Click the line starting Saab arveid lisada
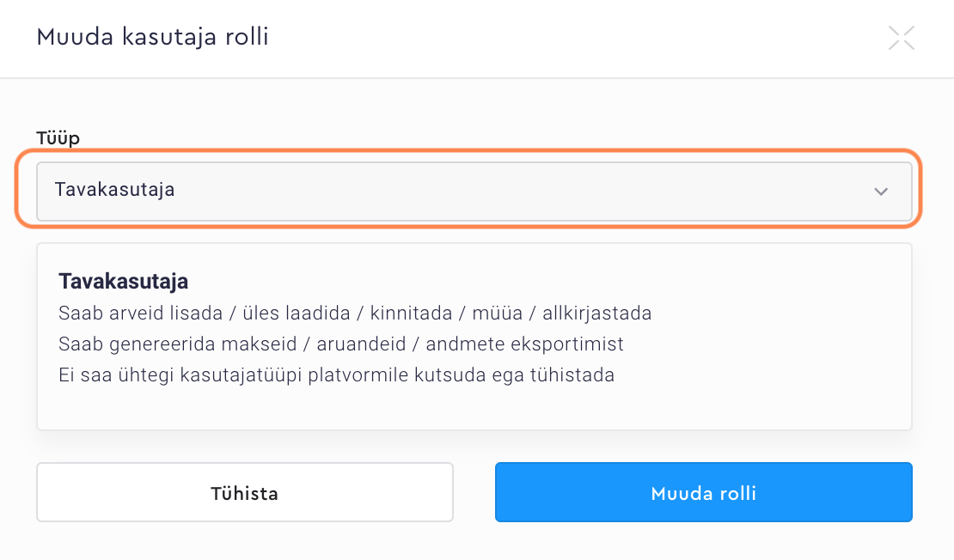Viewport: 954px width, 560px height. (x=355, y=313)
